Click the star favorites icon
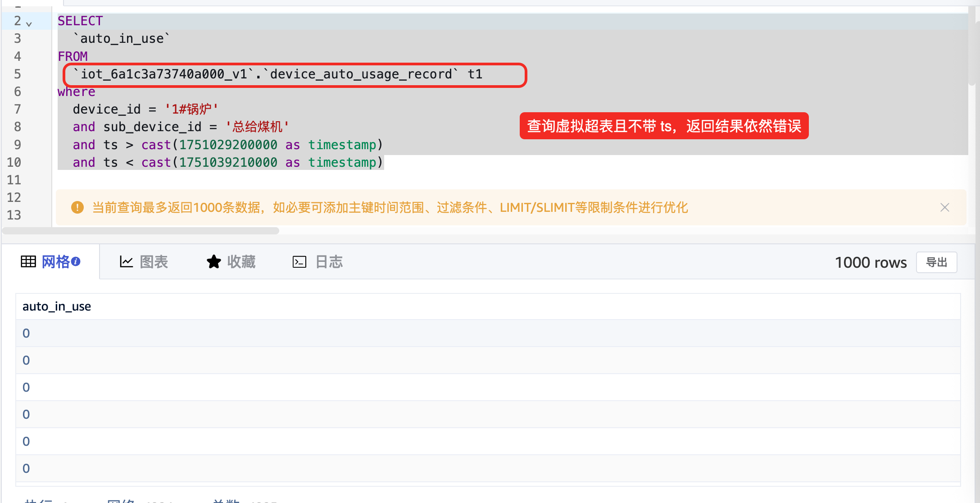The image size is (980, 503). [213, 261]
